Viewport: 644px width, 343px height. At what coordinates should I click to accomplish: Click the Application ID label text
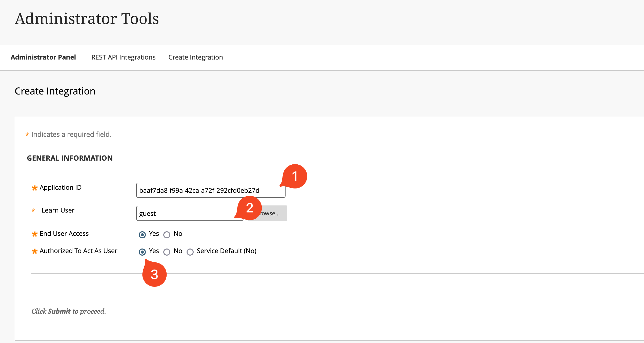(x=61, y=187)
